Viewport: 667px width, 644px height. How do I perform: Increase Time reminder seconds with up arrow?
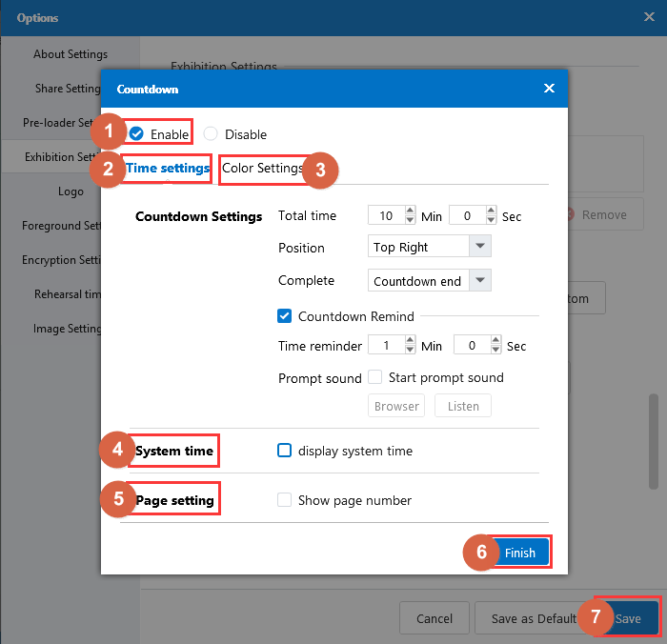coord(495,339)
